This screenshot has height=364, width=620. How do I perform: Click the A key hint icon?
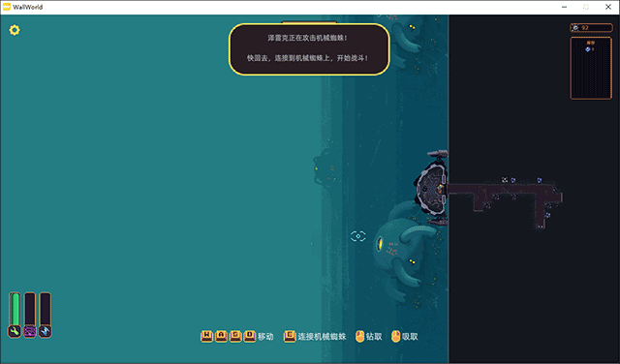(221, 336)
